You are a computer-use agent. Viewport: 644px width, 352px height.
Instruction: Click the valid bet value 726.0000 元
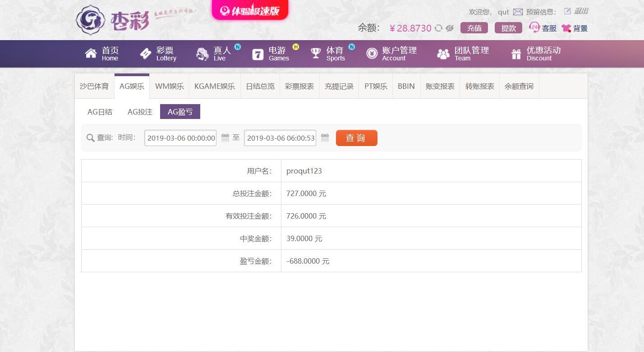[306, 216]
